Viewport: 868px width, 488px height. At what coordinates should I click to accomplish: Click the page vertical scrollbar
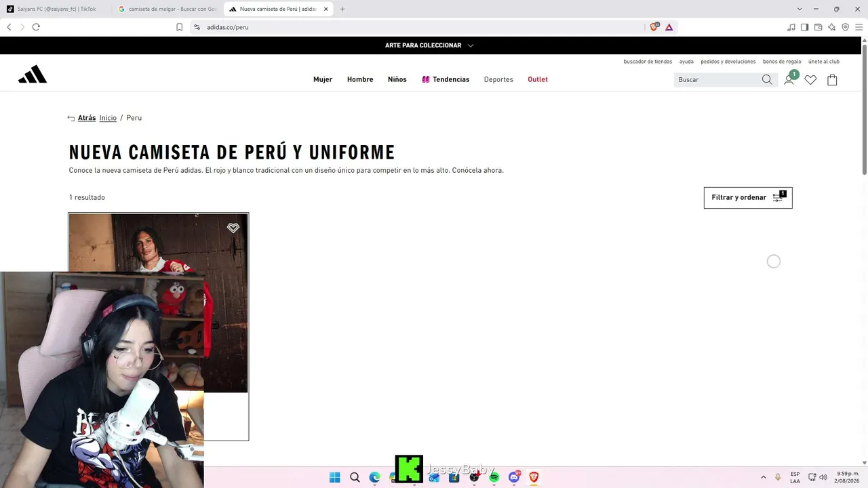click(x=864, y=108)
